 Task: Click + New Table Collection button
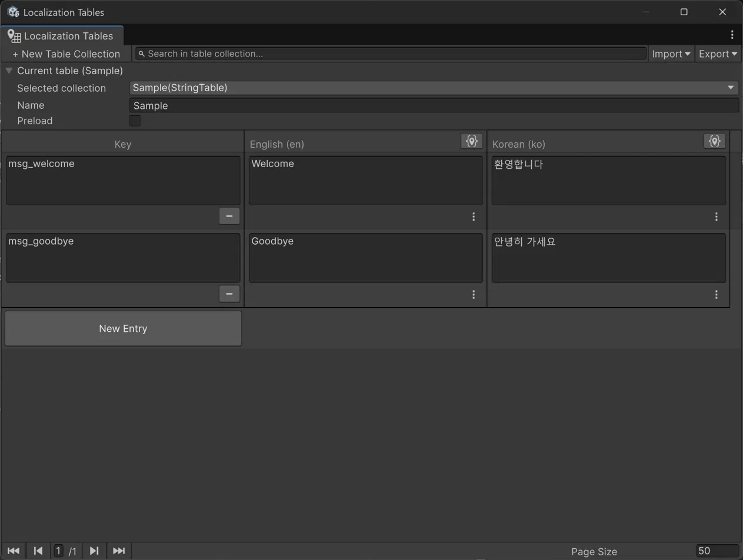tap(66, 54)
